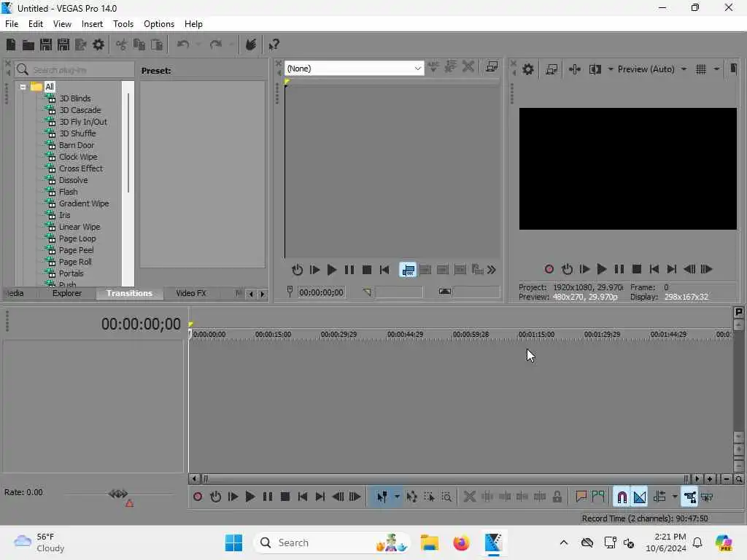The width and height of the screenshot is (747, 560).
Task: Open Undo history dropdown arrow
Action: tap(198, 44)
